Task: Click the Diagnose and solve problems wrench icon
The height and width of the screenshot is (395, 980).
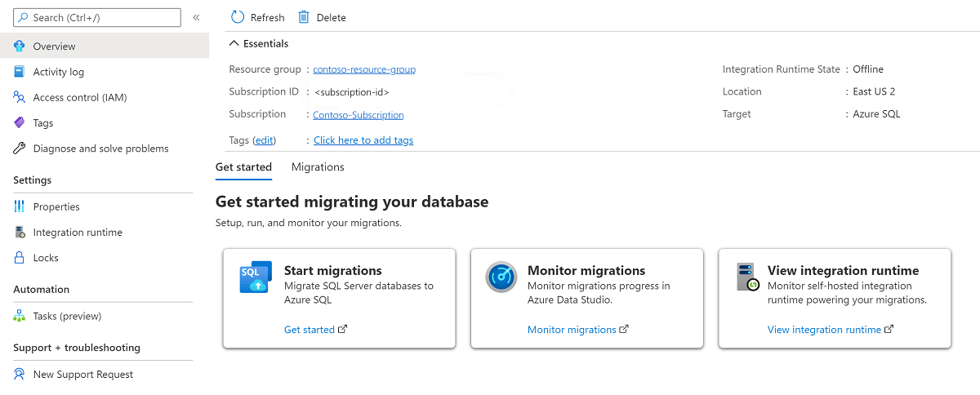Action: pos(20,149)
